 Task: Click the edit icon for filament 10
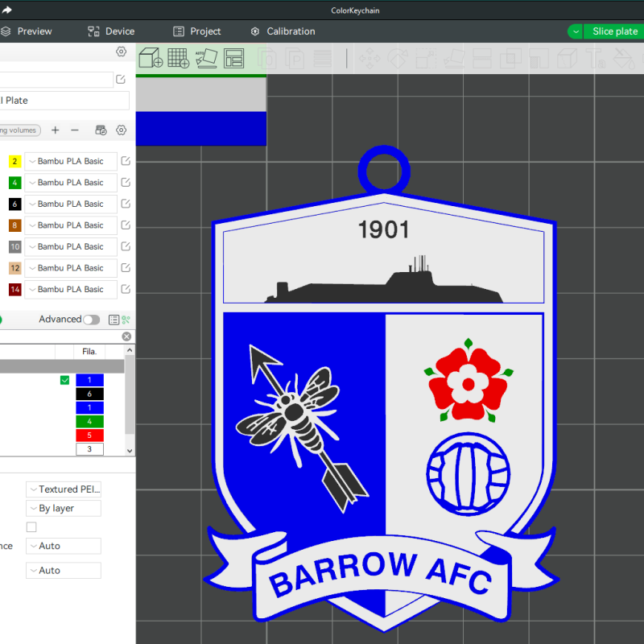(126, 246)
